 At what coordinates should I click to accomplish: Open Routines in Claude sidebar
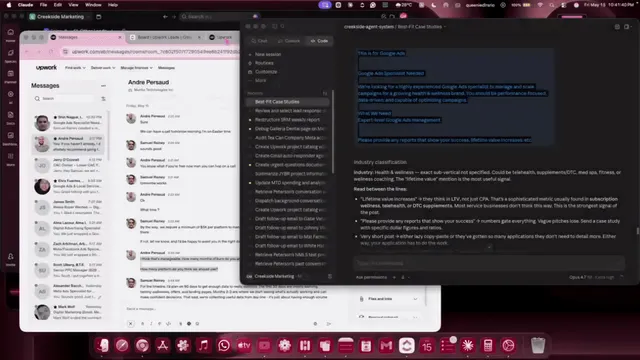pos(264,63)
